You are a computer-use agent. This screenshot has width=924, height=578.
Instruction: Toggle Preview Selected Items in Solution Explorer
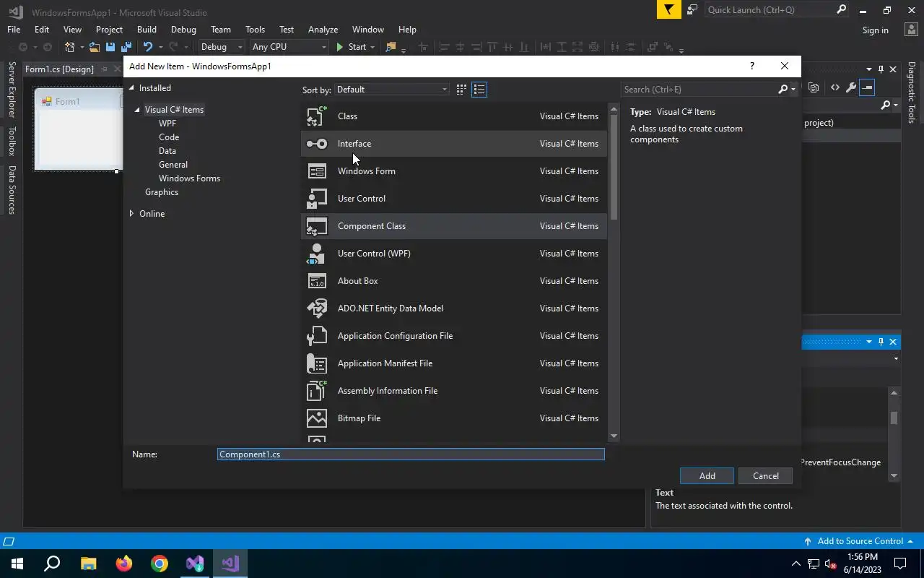[867, 87]
